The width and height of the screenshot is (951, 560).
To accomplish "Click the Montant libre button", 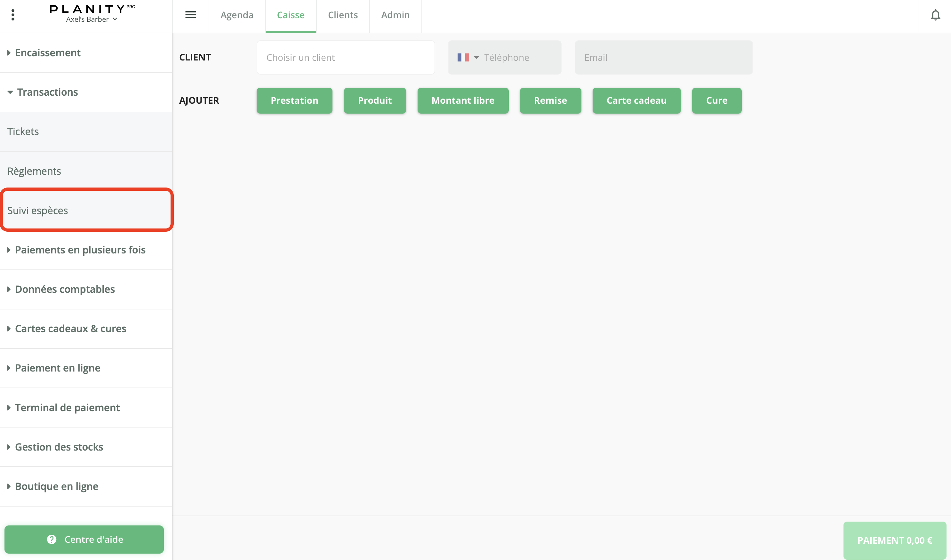I will (x=463, y=100).
